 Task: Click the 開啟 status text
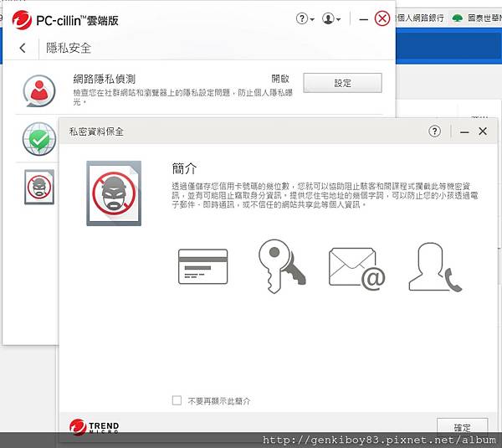(280, 79)
